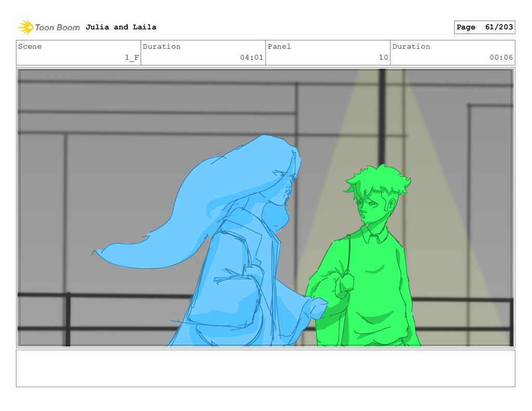Click the 'Page 61/203' box
The height and width of the screenshot is (411, 532).
click(x=485, y=27)
